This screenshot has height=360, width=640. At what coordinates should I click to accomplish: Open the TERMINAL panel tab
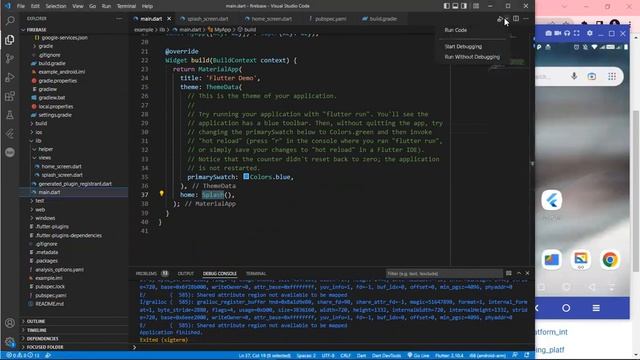click(256, 273)
